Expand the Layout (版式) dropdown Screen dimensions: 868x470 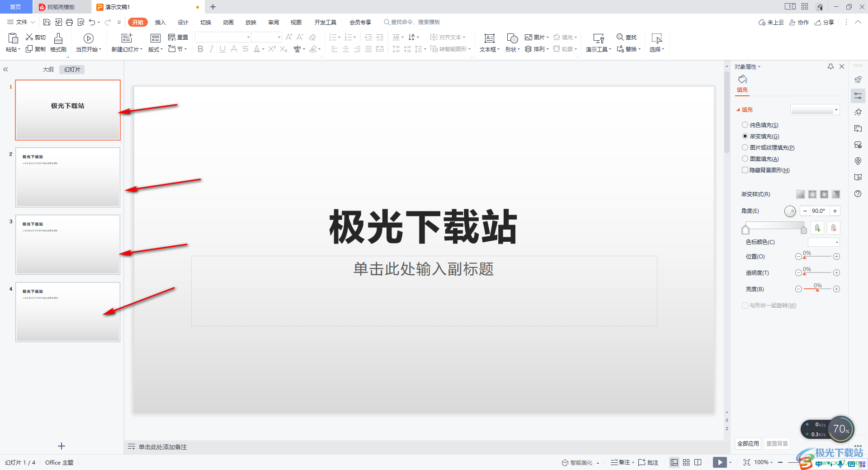click(156, 49)
